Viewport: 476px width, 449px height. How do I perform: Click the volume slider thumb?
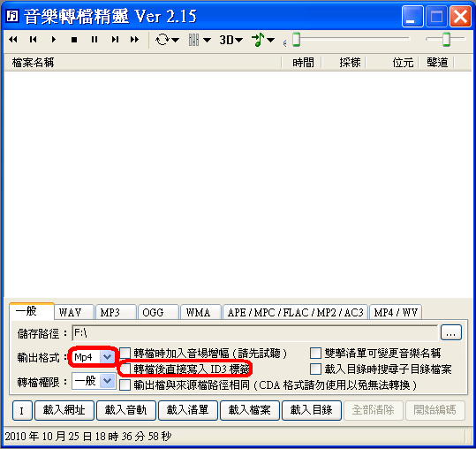(x=446, y=39)
